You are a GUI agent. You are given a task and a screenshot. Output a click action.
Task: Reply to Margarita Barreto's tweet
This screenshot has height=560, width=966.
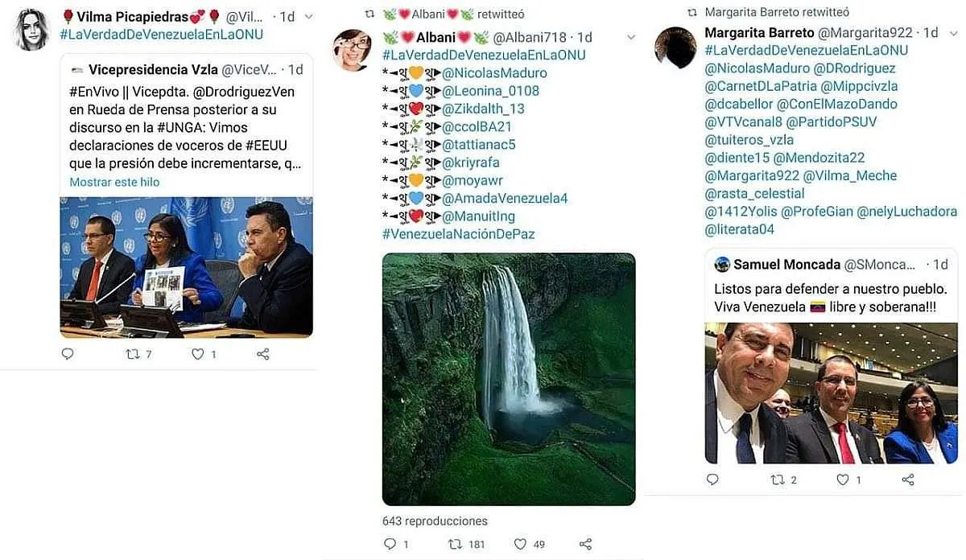click(x=712, y=480)
